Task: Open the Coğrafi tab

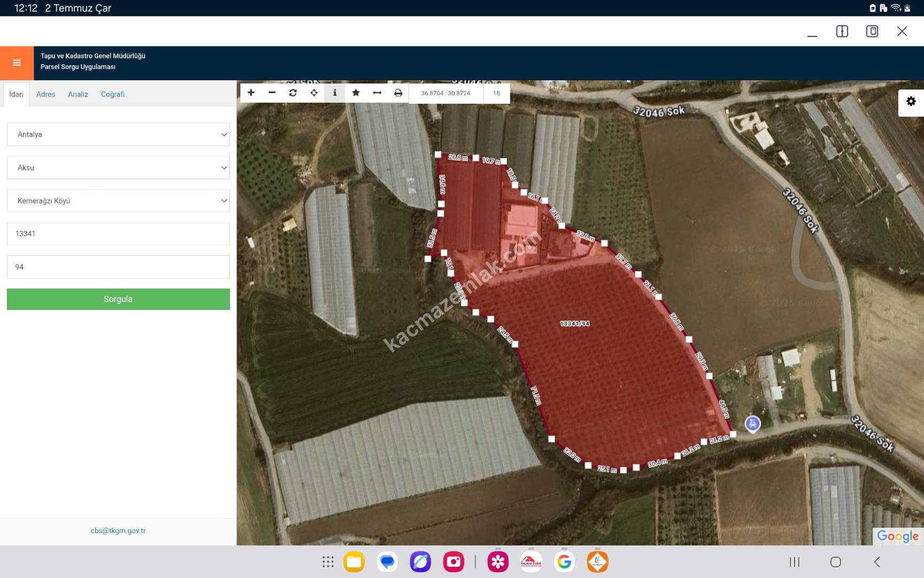Action: (x=113, y=94)
